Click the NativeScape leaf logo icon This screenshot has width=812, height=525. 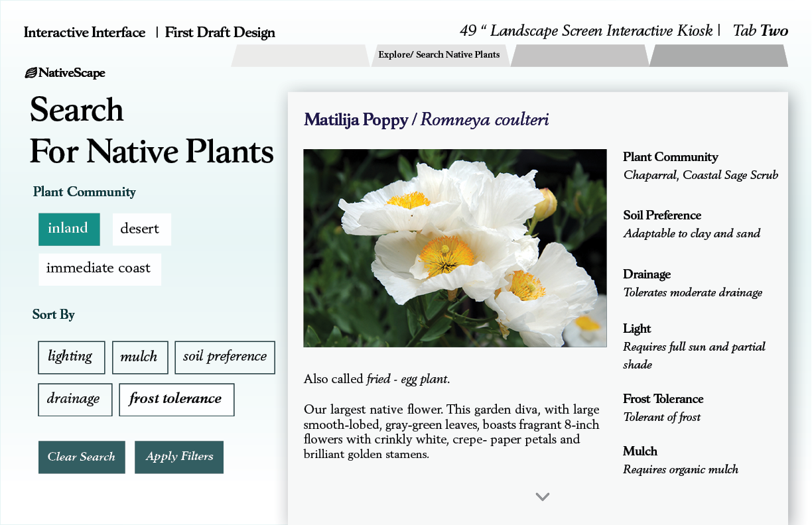pyautogui.click(x=31, y=73)
